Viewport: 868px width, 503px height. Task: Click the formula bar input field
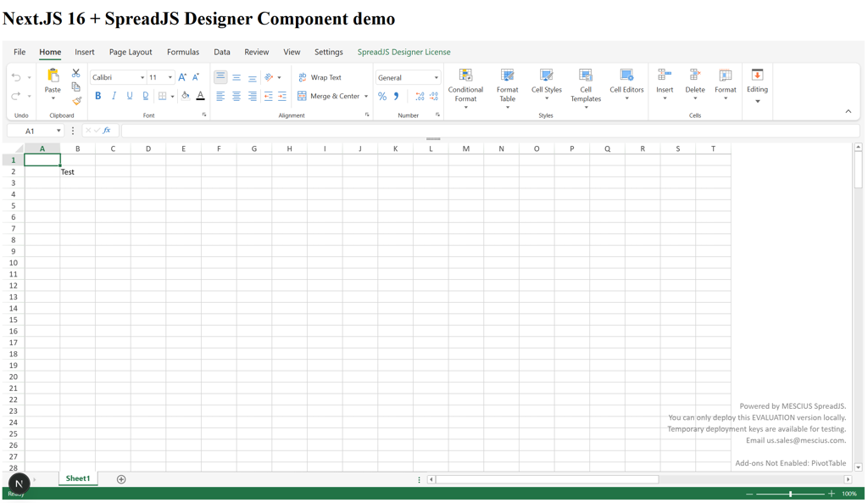[490, 131]
